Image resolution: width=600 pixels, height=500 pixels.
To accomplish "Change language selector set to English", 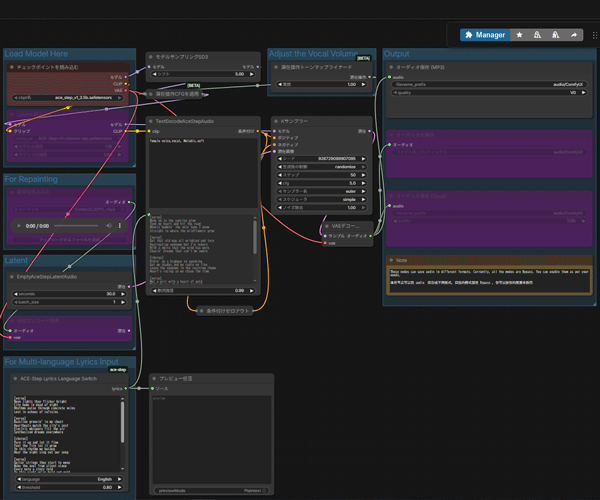I will (x=70, y=479).
